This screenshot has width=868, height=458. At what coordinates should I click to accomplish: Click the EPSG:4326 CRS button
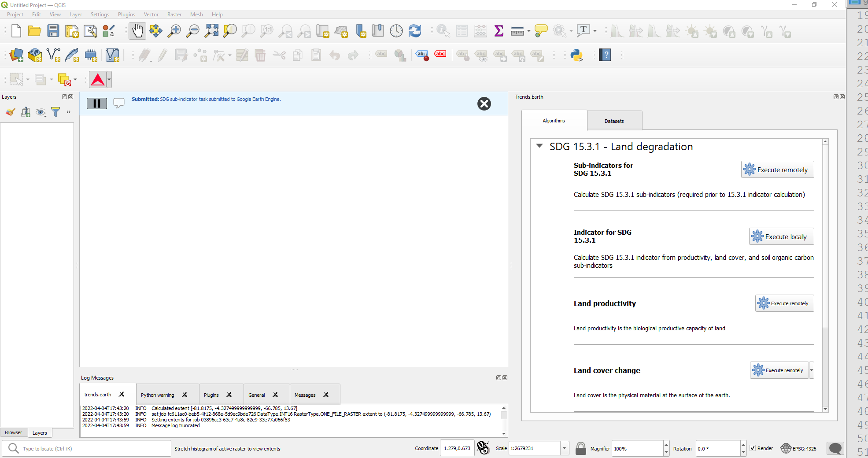pos(799,448)
